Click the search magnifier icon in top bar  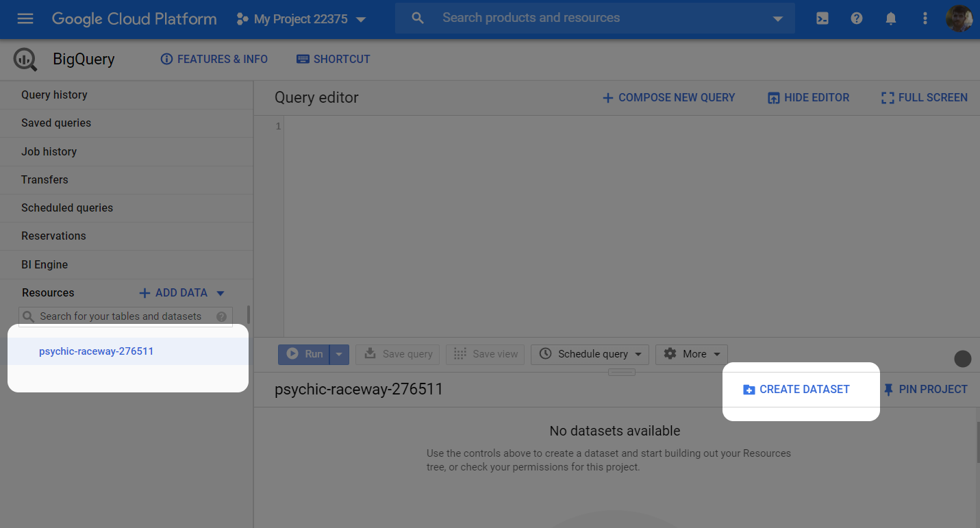[x=418, y=18]
